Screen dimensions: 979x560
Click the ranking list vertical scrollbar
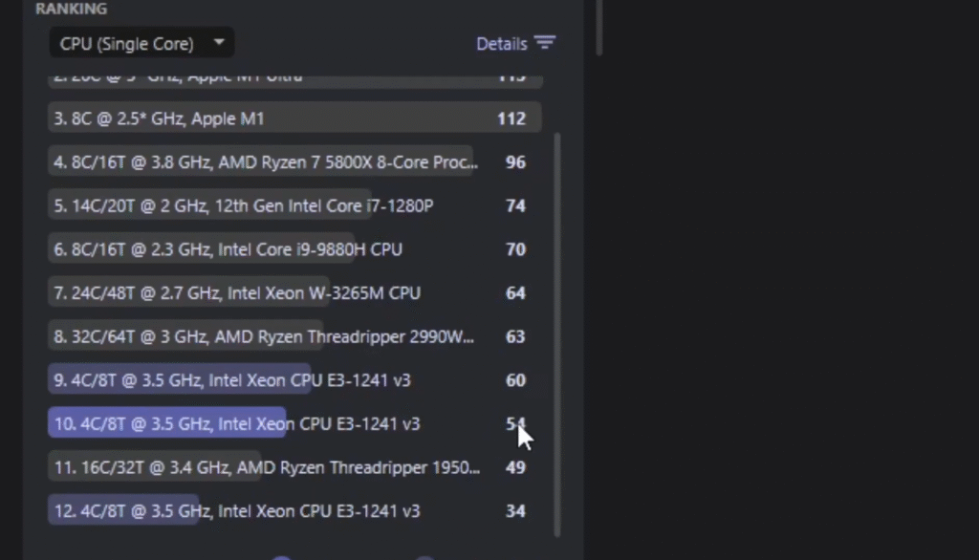click(x=558, y=334)
